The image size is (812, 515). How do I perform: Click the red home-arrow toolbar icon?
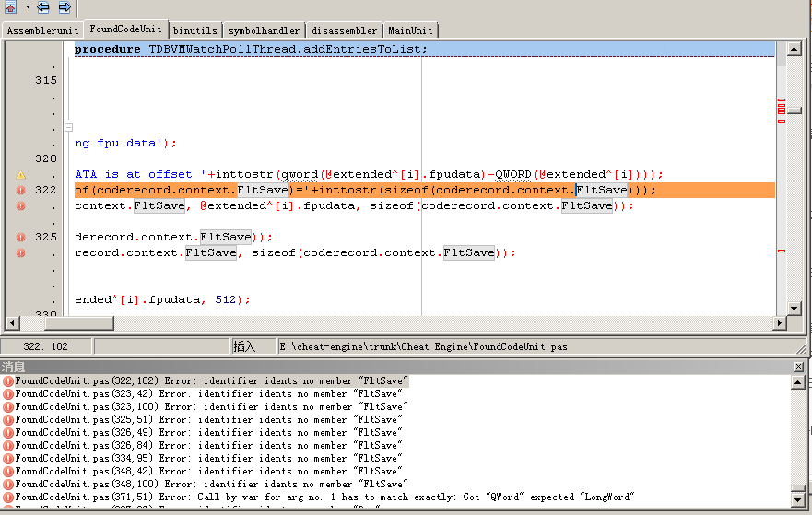tap(10, 7)
